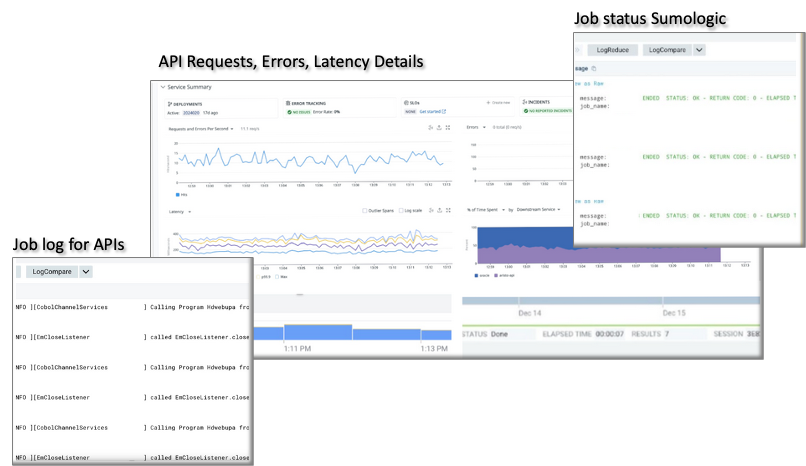Click the Incidents card icon
This screenshot has height=466, width=806.
pos(525,102)
